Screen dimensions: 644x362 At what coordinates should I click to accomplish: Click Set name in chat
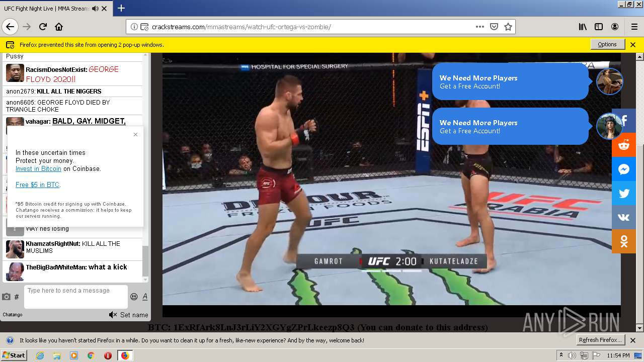click(x=134, y=315)
